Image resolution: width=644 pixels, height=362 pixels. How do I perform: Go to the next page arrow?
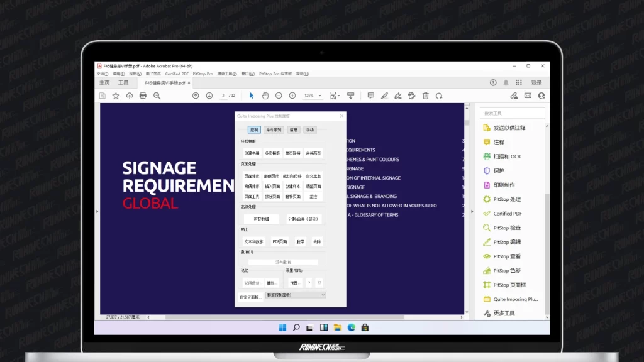pyautogui.click(x=209, y=96)
